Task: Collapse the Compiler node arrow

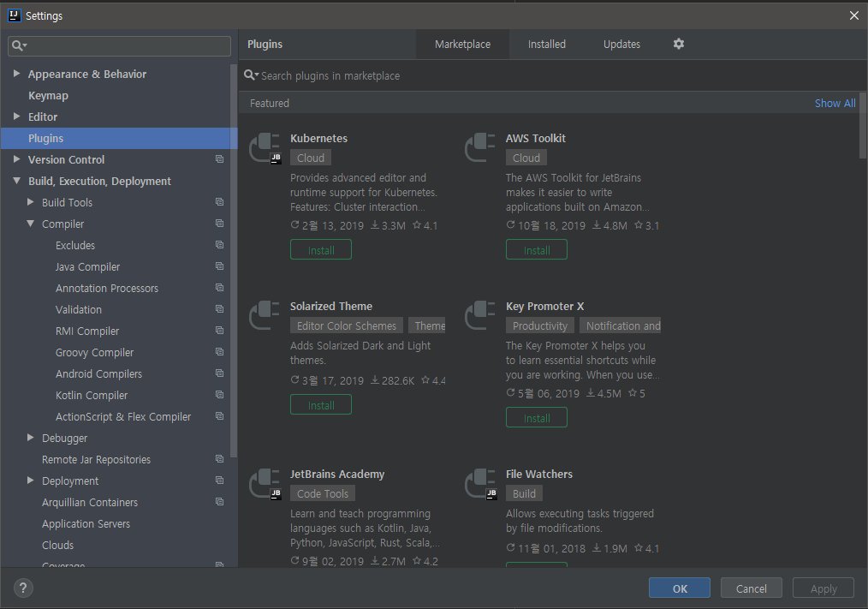Action: click(x=31, y=224)
